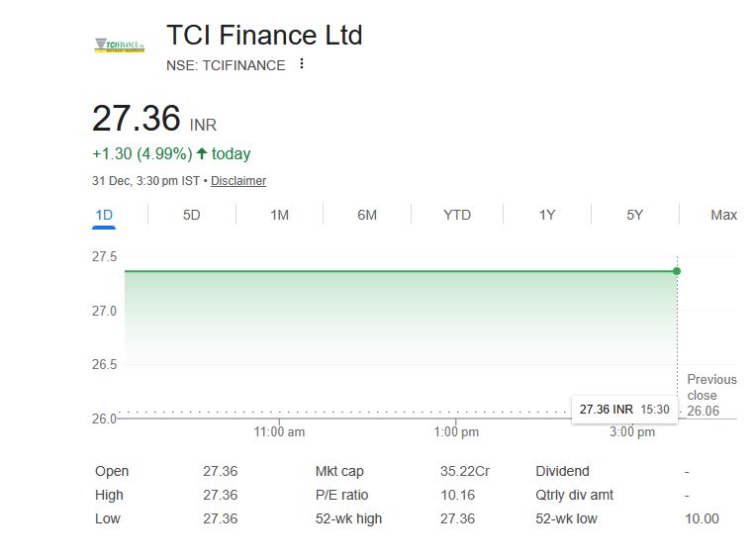
Task: Click the green endpoint dot on chart
Action: [x=677, y=270]
